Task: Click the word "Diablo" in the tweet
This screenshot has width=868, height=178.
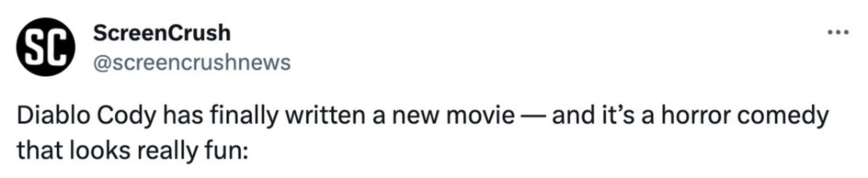Action: coord(53,116)
